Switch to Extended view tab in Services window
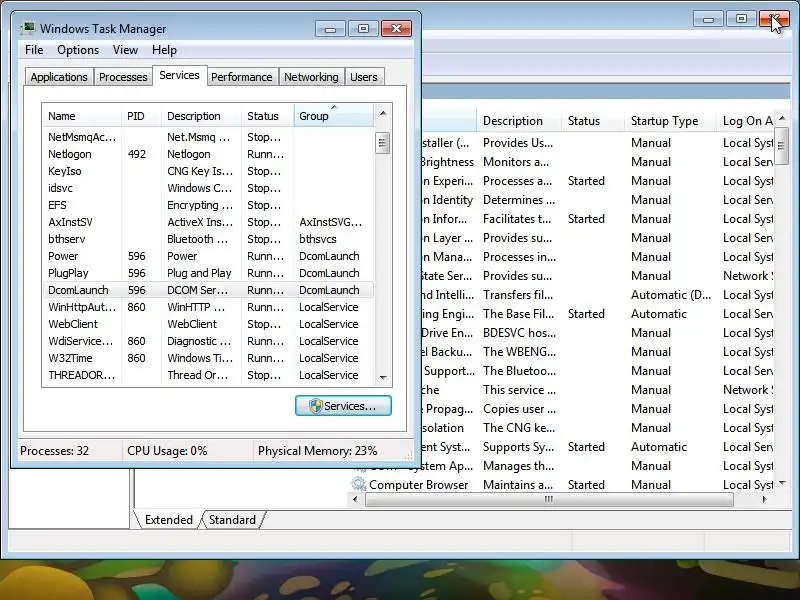This screenshot has height=600, width=800. pos(168,520)
